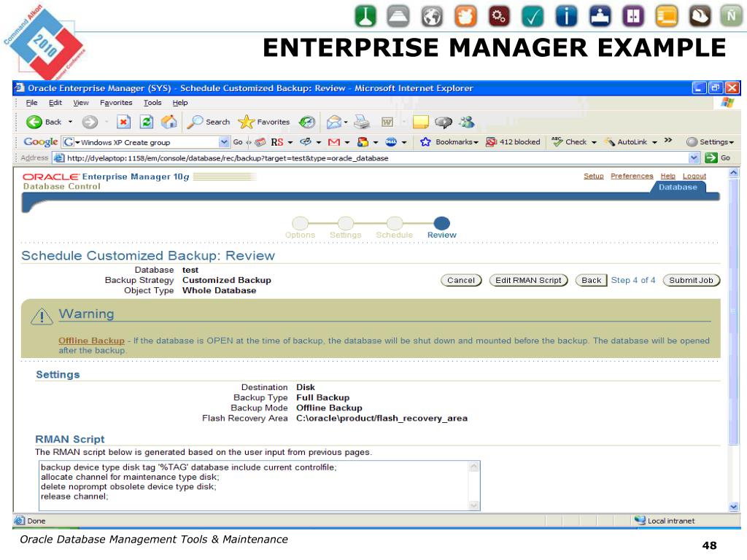Screen dimensions: 747x560
Task: Click the Google logo in the toolbar
Action: point(41,142)
